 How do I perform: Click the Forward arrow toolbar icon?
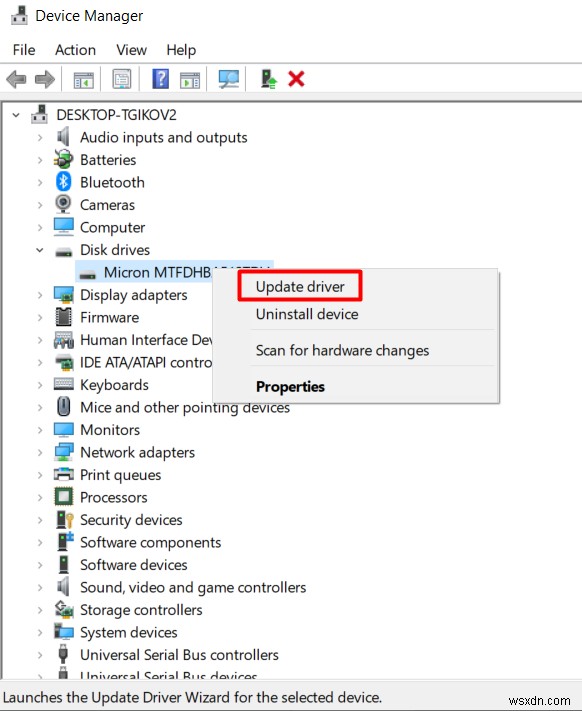[x=45, y=79]
